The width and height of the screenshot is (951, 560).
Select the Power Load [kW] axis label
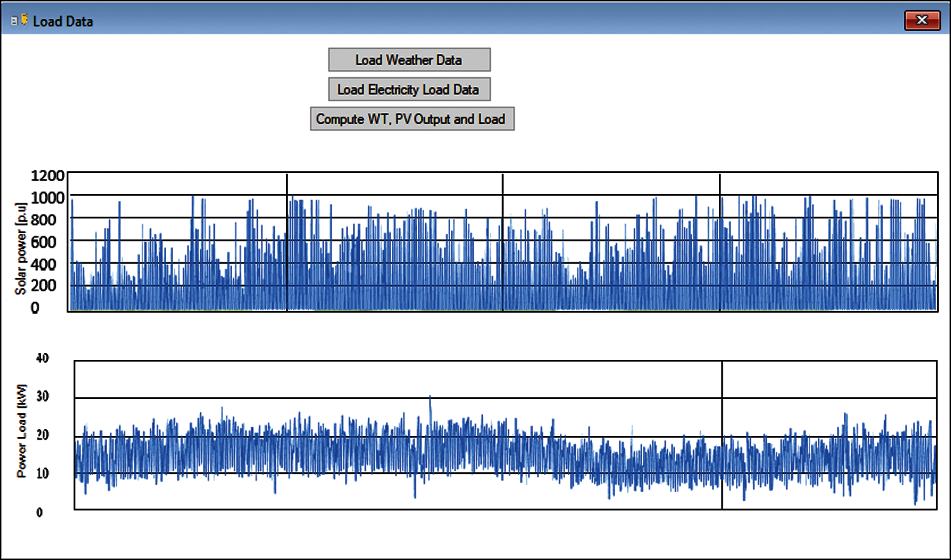22,431
